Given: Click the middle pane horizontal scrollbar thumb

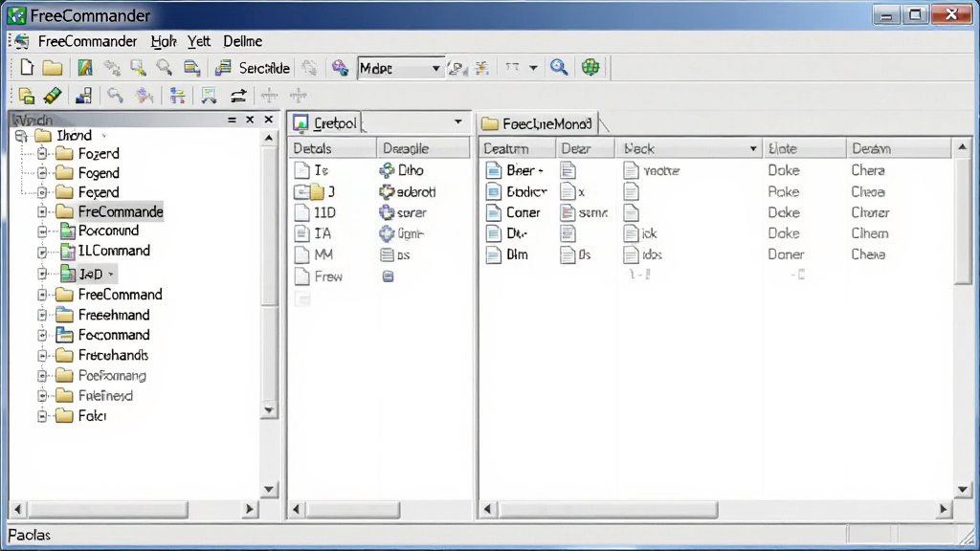Looking at the screenshot, I should point(353,510).
